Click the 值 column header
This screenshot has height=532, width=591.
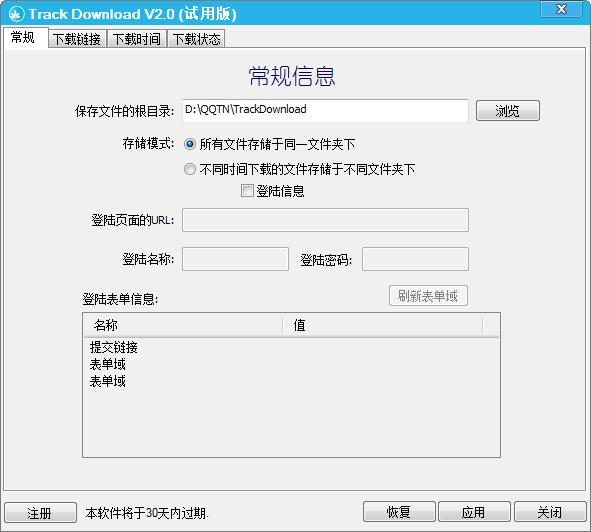[x=382, y=325]
